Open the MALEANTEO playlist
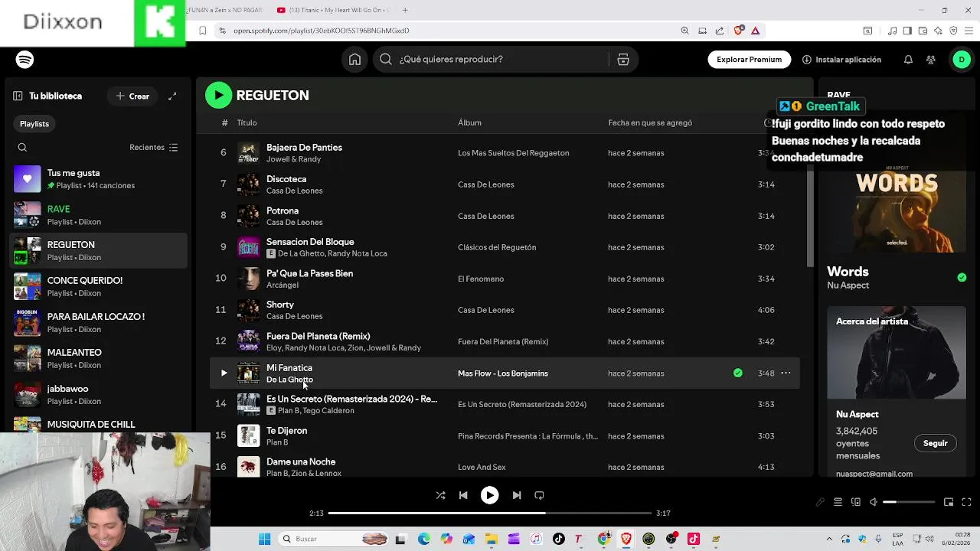This screenshot has width=980, height=551. point(97,359)
